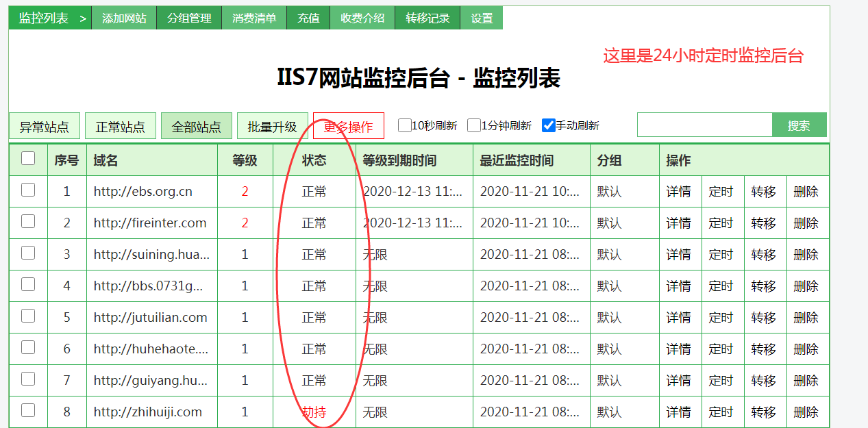Open the 添加网站 tab
Viewport: 868px width, 428px height.
tap(124, 18)
